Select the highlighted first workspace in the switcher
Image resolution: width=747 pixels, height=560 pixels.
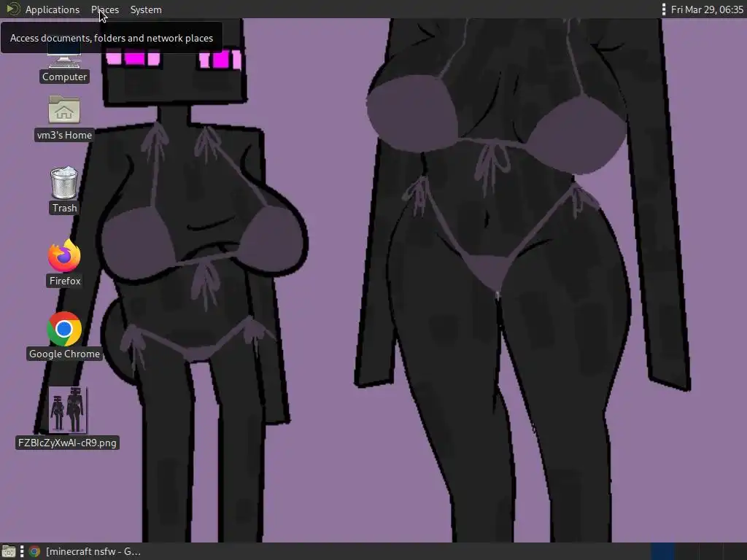point(662,551)
